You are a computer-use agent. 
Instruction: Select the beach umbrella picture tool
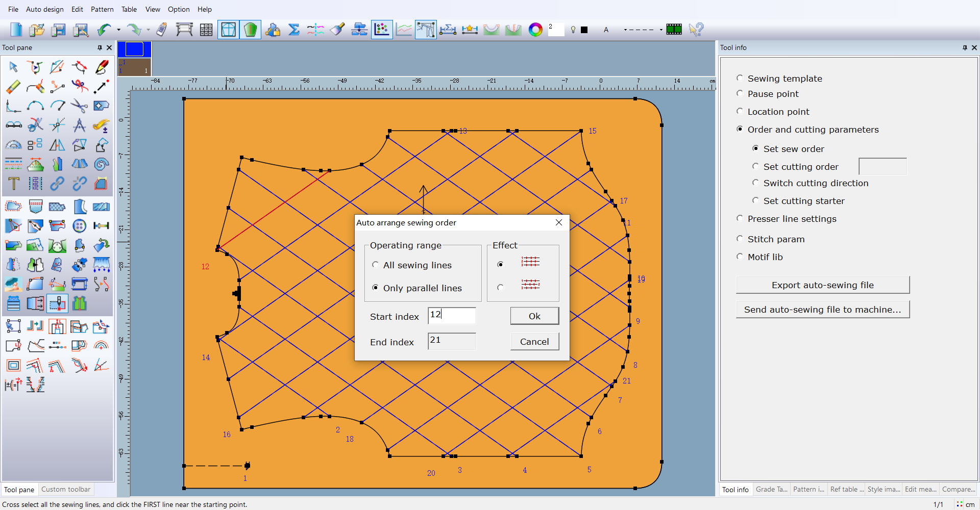[13, 284]
